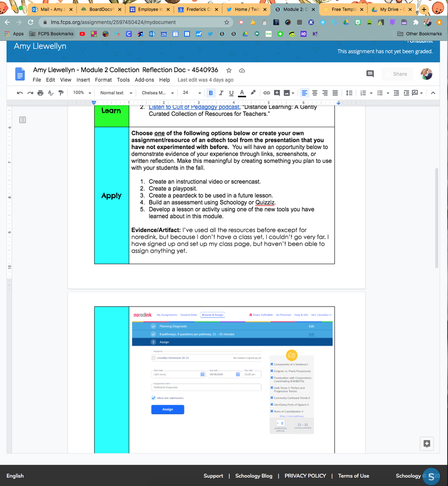Click the Explore button at bottom right

[427, 443]
